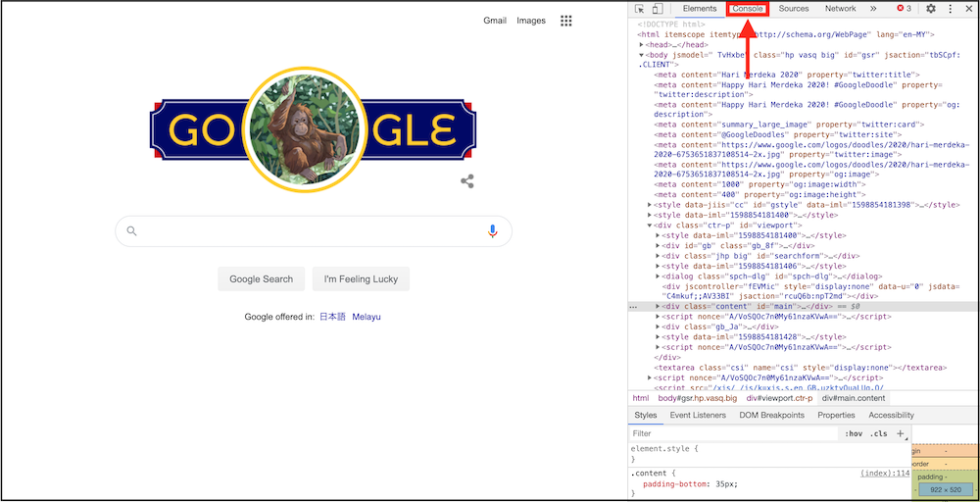Open the DevTools three-dot customize menu
The height and width of the screenshot is (502, 980).
[950, 9]
